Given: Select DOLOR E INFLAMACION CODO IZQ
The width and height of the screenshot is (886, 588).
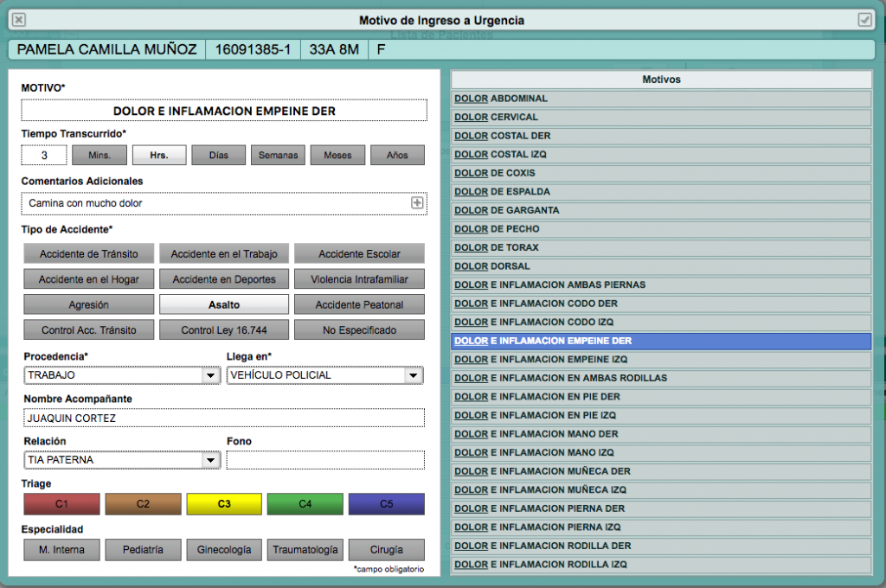Looking at the screenshot, I should point(661,322).
